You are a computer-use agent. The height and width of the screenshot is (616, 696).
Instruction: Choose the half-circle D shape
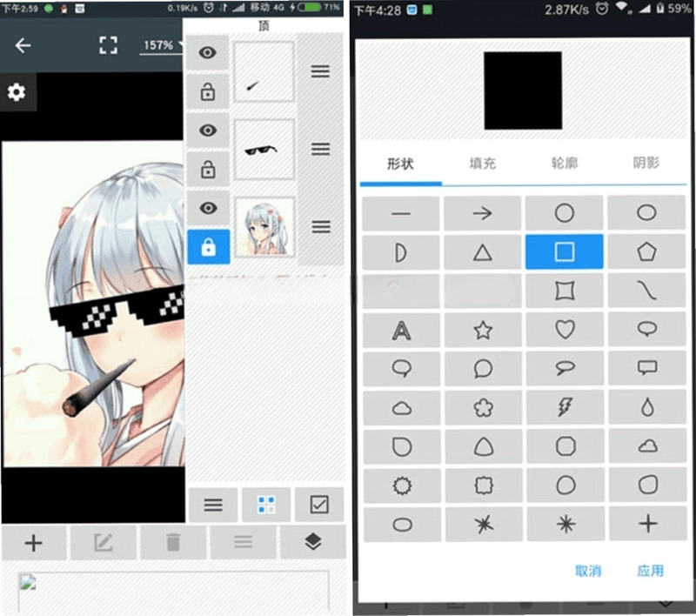click(401, 252)
